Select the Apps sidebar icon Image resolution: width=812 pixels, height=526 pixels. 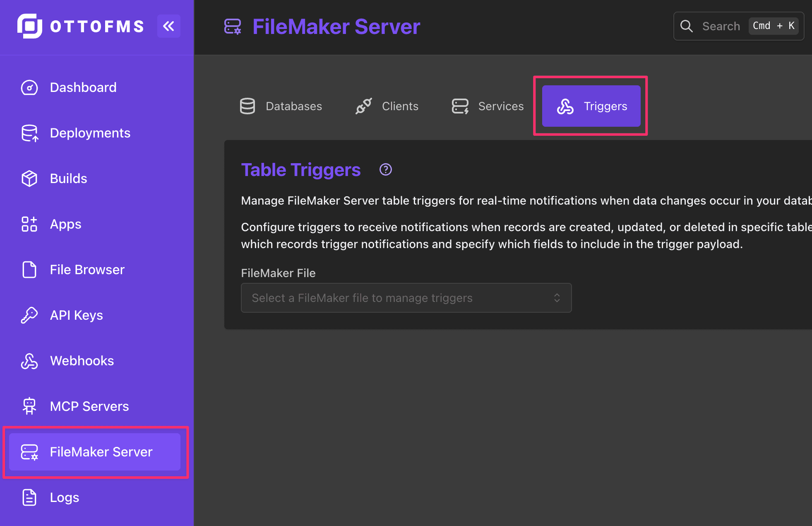(65, 224)
